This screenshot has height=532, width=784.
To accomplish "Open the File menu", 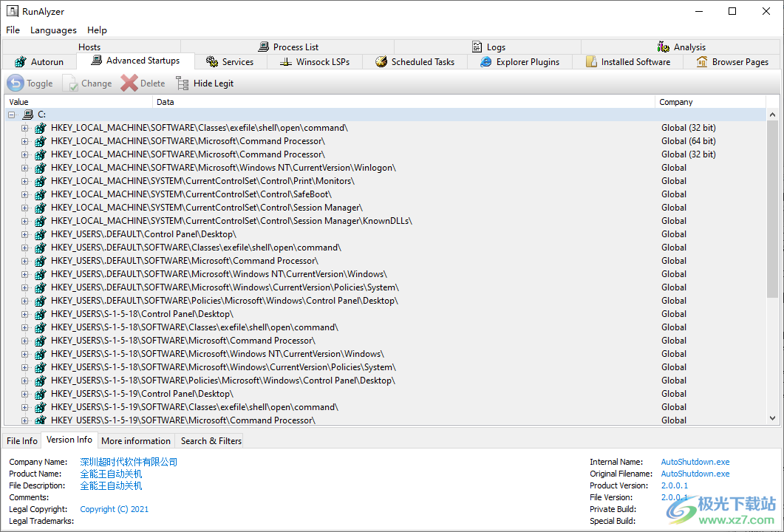I will pos(13,30).
